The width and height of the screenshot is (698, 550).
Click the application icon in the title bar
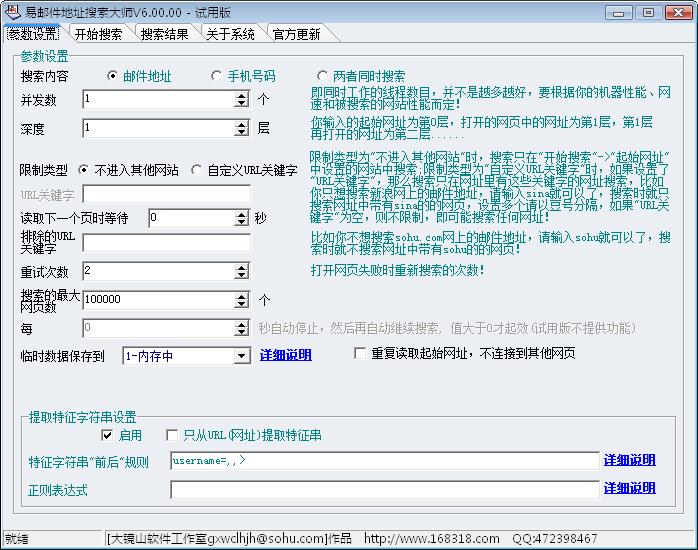12,11
